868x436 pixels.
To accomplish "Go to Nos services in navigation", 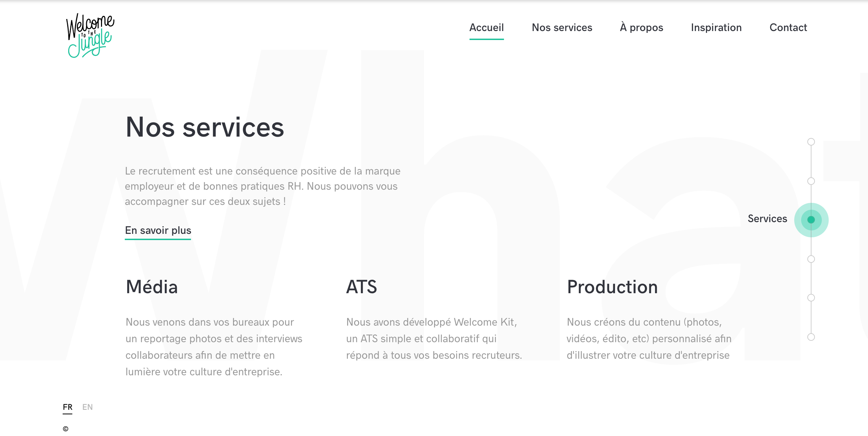I will coord(562,28).
